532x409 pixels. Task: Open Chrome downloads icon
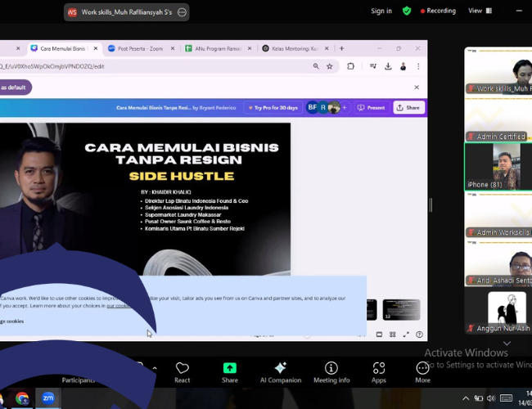388,66
